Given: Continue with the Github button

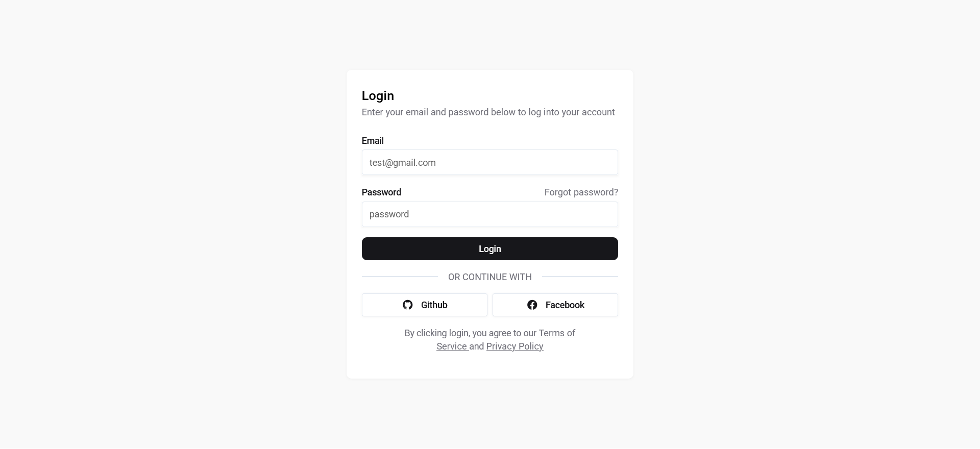Looking at the screenshot, I should (x=425, y=305).
